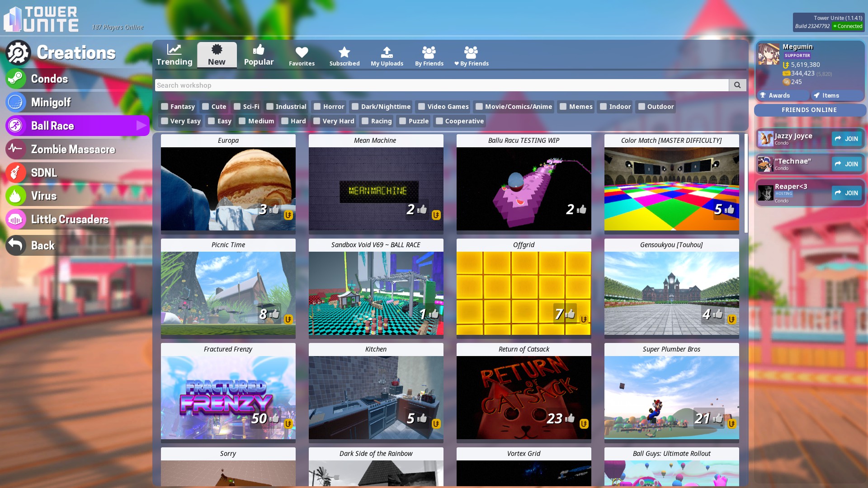Select the Virus flame icon

point(16,196)
